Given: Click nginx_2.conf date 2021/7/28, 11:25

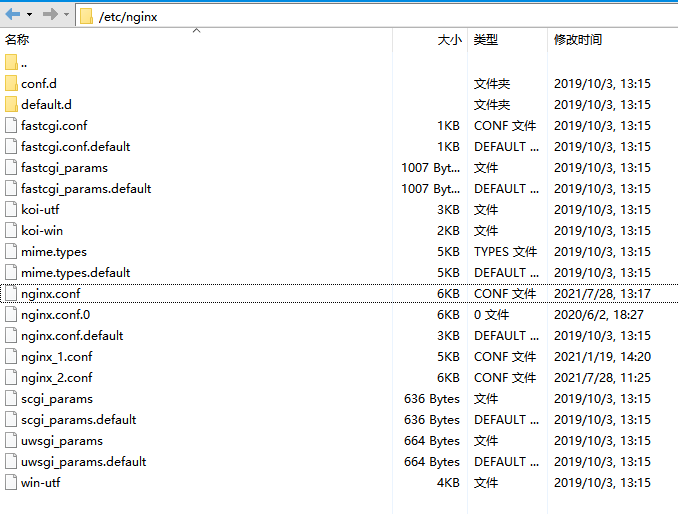Looking at the screenshot, I should point(602,378).
